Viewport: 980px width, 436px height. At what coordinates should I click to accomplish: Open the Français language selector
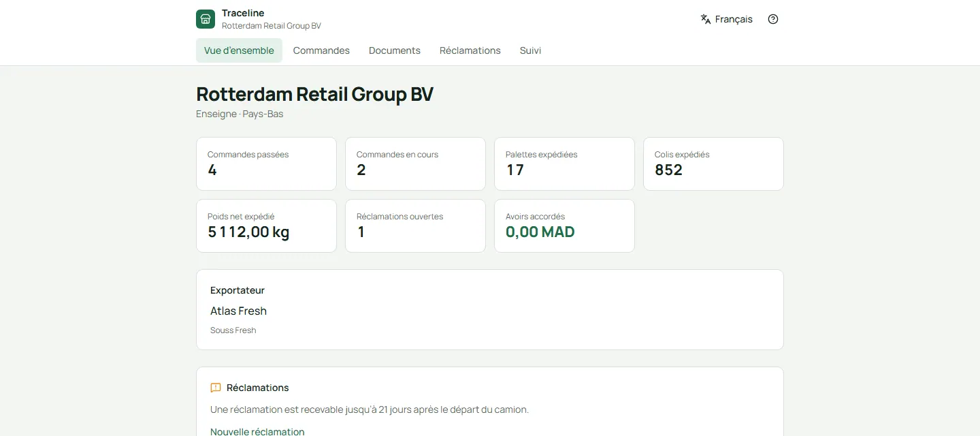(727, 19)
